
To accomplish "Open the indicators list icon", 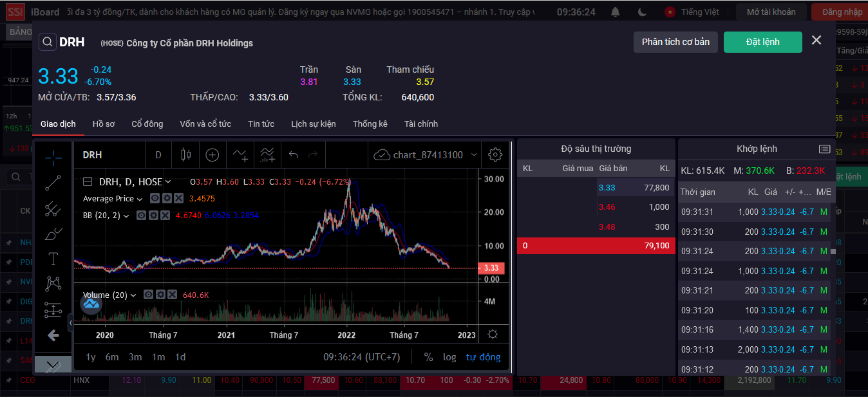I will 241,155.
